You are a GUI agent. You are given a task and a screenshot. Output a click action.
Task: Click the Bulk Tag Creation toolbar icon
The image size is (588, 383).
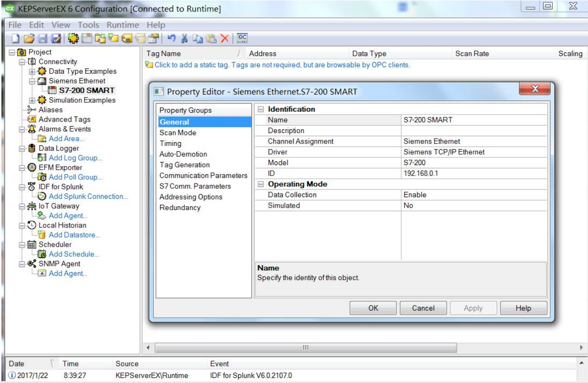(127, 39)
